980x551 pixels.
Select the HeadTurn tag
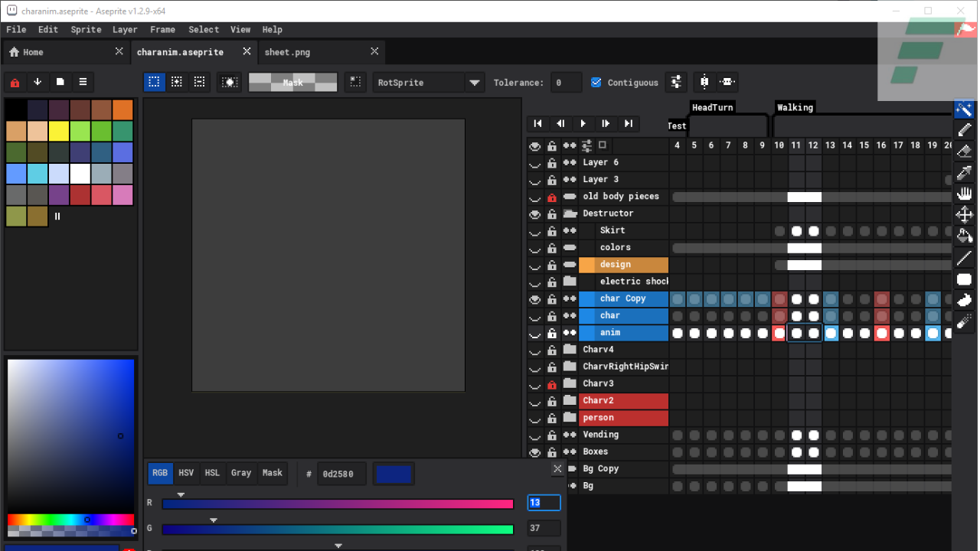pyautogui.click(x=713, y=108)
